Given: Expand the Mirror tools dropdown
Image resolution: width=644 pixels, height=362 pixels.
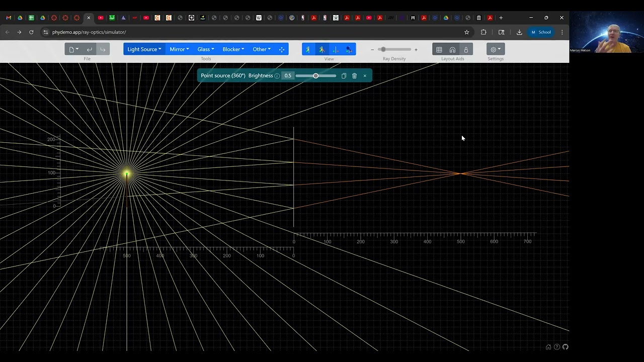Looking at the screenshot, I should click(x=179, y=49).
